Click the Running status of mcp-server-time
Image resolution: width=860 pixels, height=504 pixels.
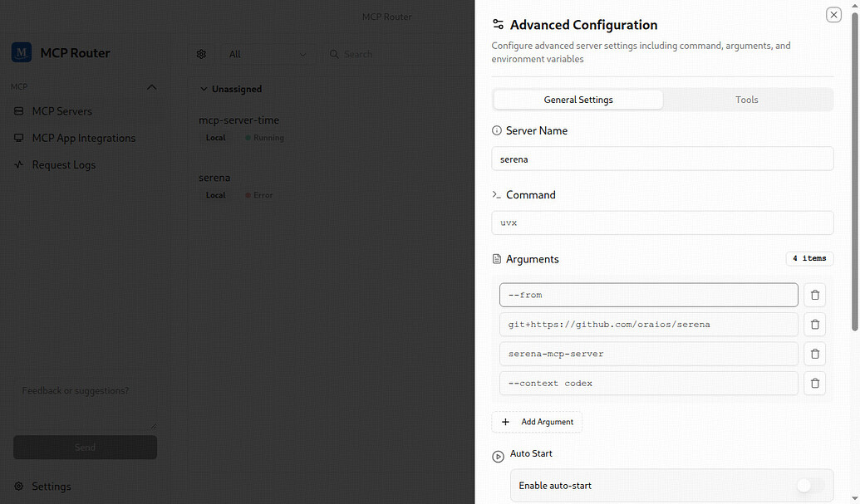coord(265,138)
